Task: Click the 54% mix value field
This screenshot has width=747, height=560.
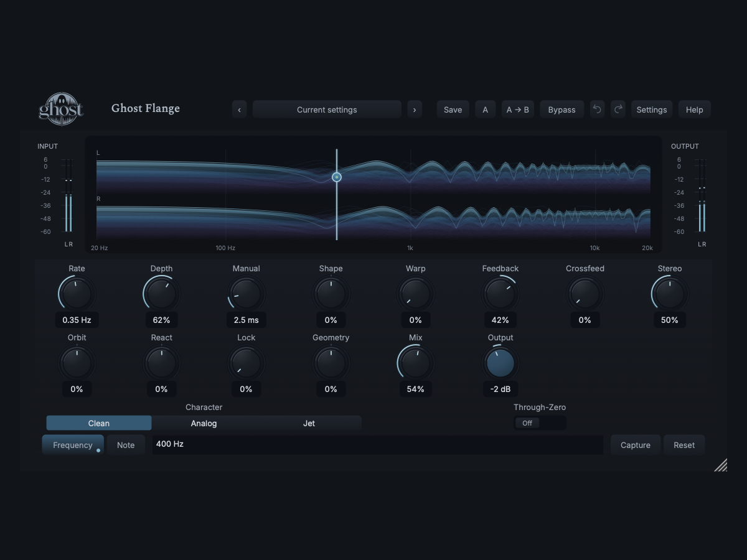Action: pyautogui.click(x=415, y=389)
